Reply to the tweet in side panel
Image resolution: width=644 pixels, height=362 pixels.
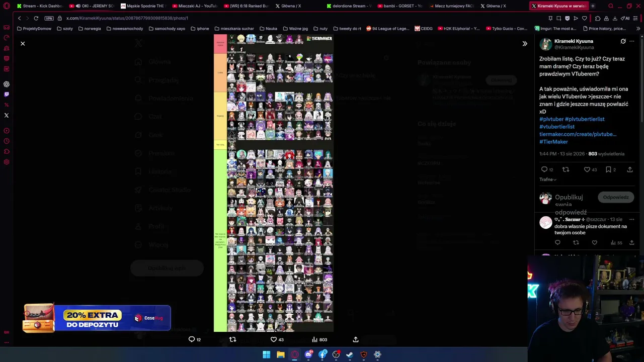[544, 170]
